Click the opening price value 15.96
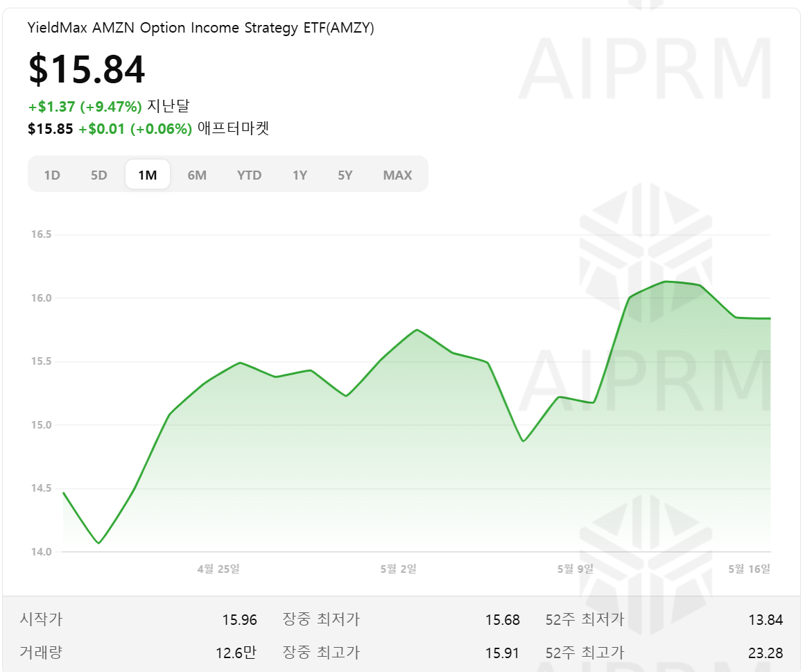The image size is (803, 672). coord(240,620)
